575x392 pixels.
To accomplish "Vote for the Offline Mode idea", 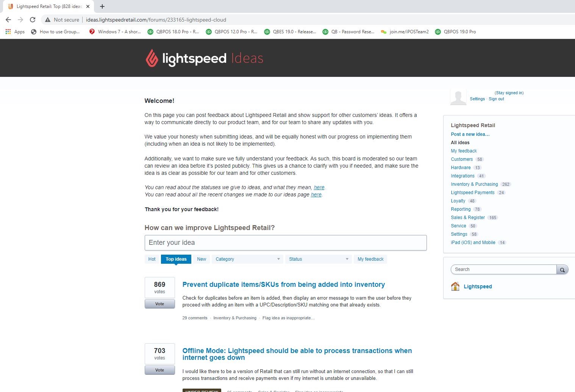I will click(x=160, y=370).
